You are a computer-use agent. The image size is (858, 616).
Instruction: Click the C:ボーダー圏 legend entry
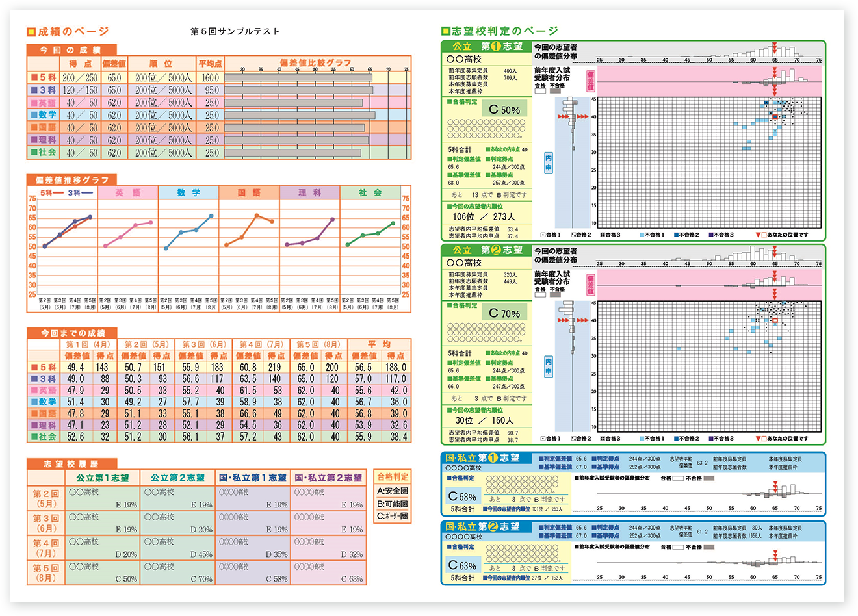point(392,516)
